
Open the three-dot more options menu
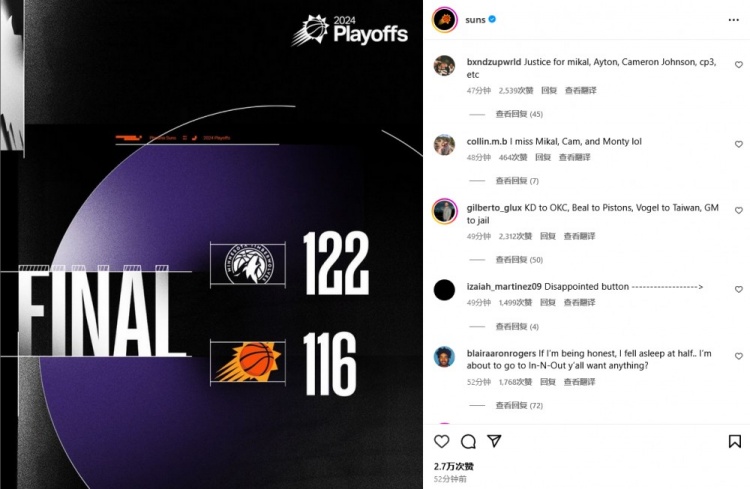click(x=734, y=20)
